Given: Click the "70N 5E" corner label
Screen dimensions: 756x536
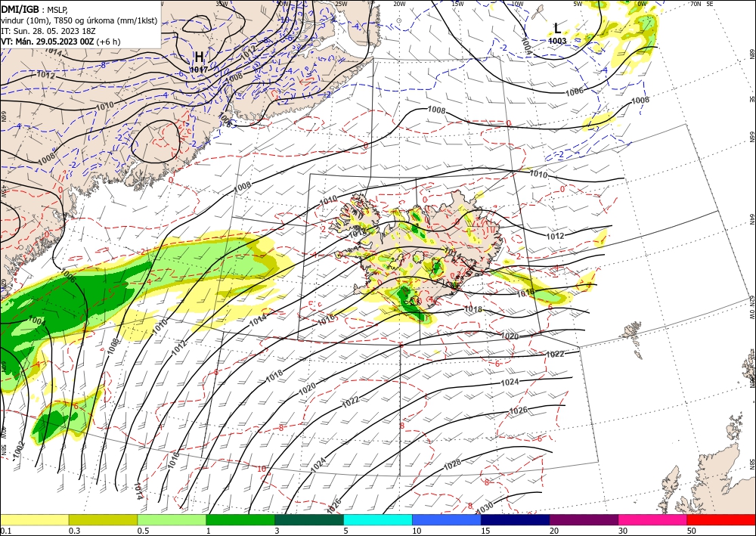Looking at the screenshot, I should coord(702,4).
